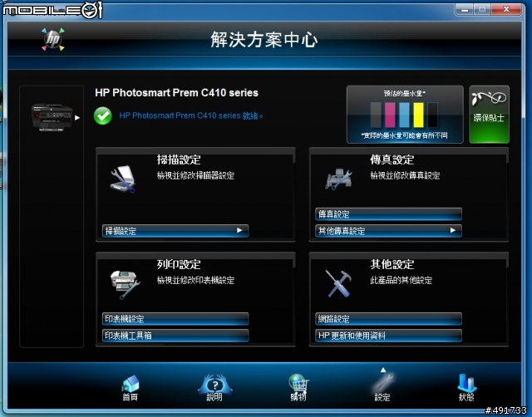Viewport: 532px width, 417px height.
Task: Click the scanner with wrench icon
Action: (x=122, y=179)
